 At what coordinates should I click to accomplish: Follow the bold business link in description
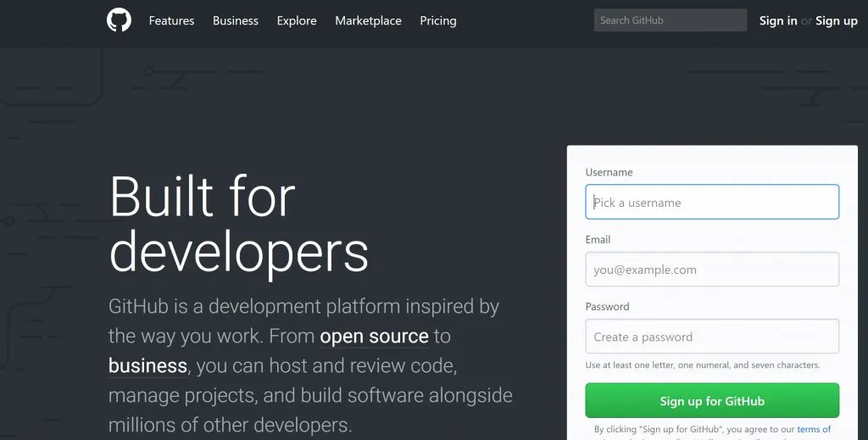click(x=147, y=365)
